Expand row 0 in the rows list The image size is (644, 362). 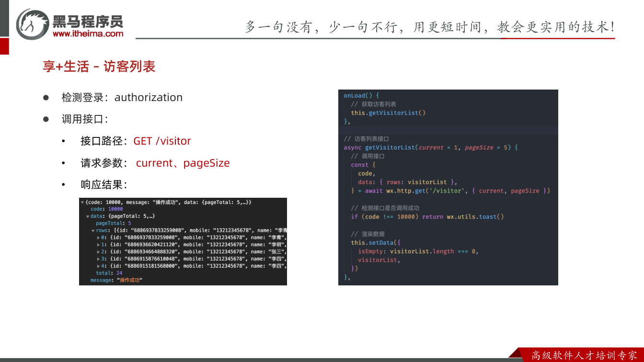pos(99,238)
